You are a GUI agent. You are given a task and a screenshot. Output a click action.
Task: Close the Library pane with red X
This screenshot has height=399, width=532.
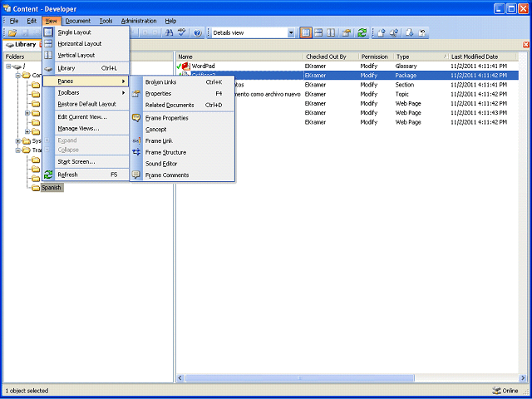(x=526, y=44)
